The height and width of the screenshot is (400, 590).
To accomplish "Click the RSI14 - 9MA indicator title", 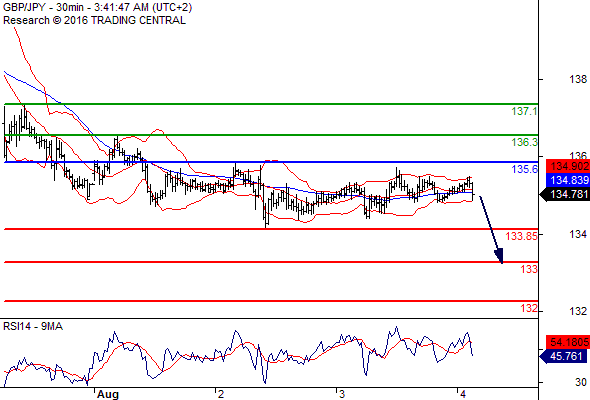I will [x=33, y=326].
